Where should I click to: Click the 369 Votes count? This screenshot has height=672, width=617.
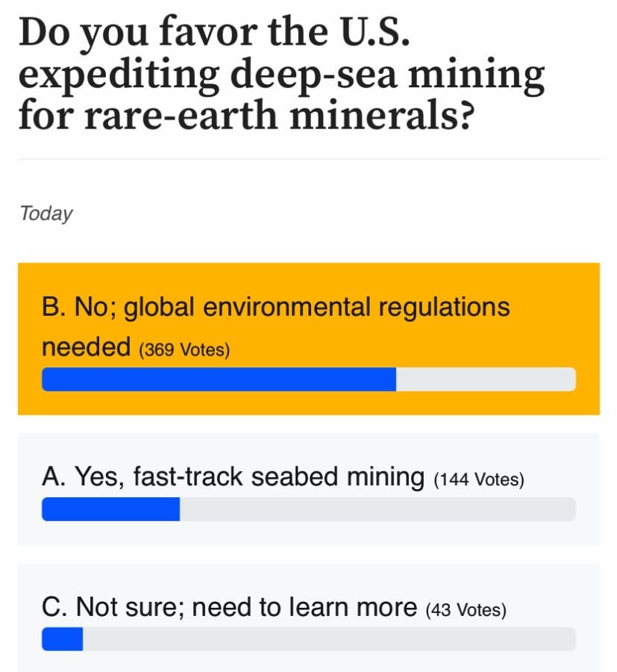tap(184, 350)
